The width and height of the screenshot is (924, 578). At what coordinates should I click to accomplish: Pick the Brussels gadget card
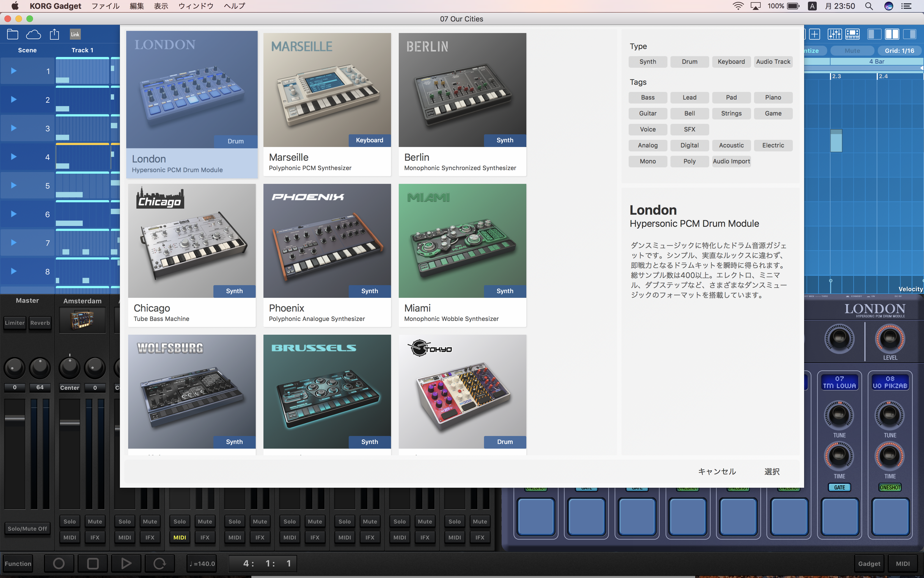327,394
